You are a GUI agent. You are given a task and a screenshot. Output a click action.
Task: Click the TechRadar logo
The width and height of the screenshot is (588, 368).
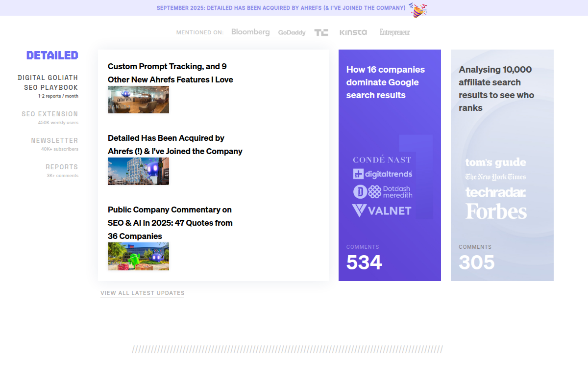pyautogui.click(x=495, y=192)
